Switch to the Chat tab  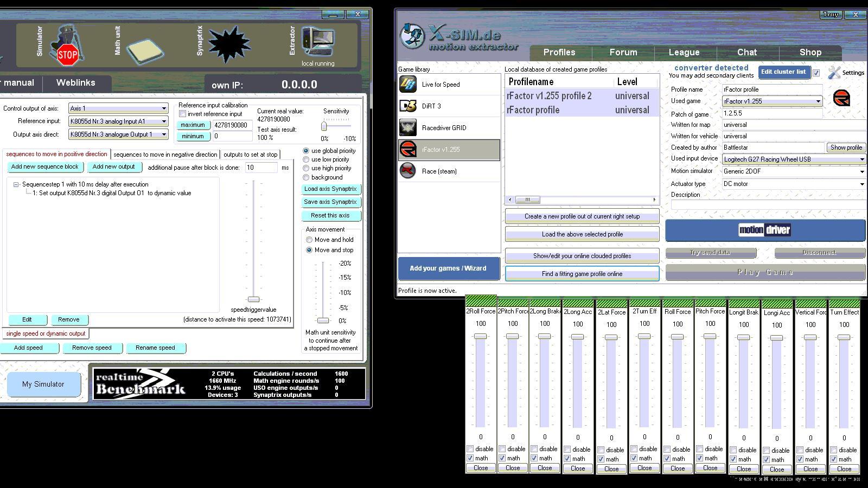747,52
